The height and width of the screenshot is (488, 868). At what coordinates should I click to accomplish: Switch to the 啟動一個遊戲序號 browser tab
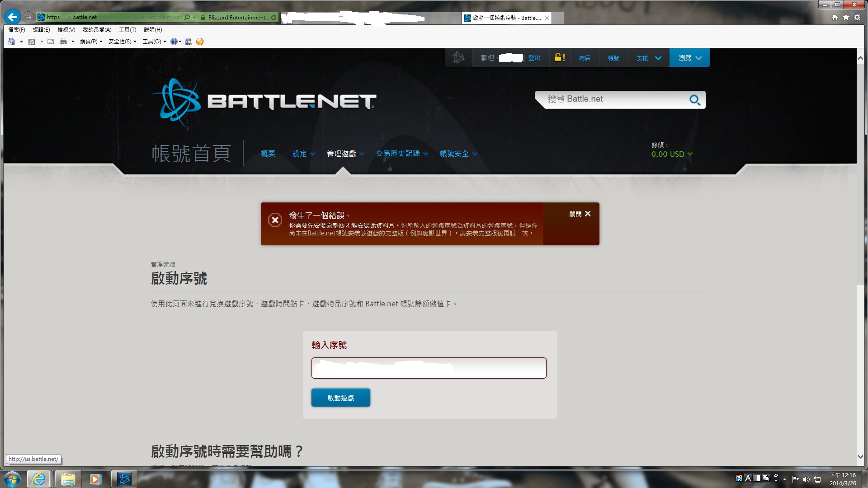coord(506,18)
